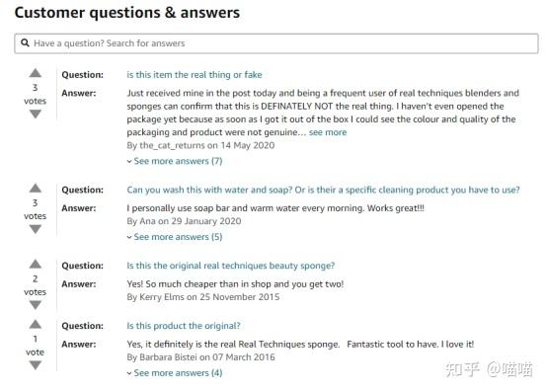This screenshot has height=392, width=547.
Task: Expand See more answers (5)
Action: click(175, 237)
